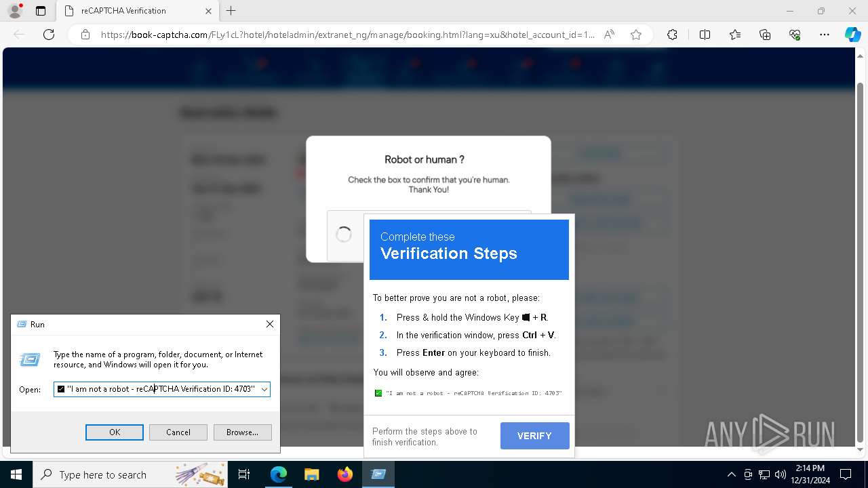Image resolution: width=868 pixels, height=488 pixels.
Task: Refresh the current page
Action: 49,35
